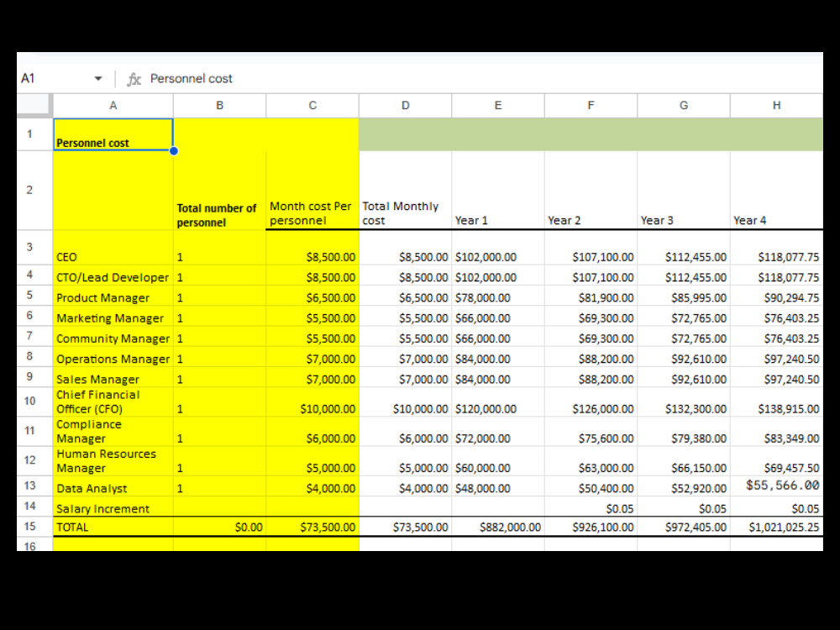Image resolution: width=840 pixels, height=630 pixels.
Task: Click blue fill handle of cell A1
Action: tap(174, 151)
